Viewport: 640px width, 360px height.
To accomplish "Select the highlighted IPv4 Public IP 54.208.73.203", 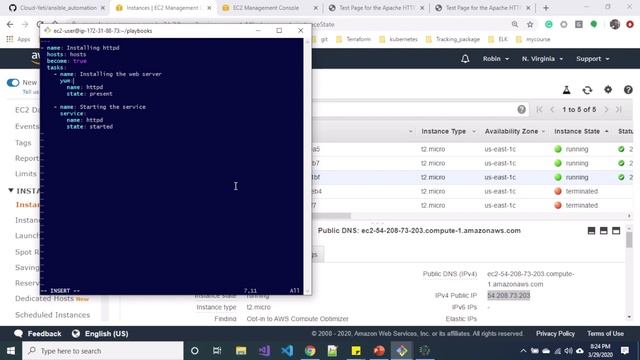I will (509, 295).
